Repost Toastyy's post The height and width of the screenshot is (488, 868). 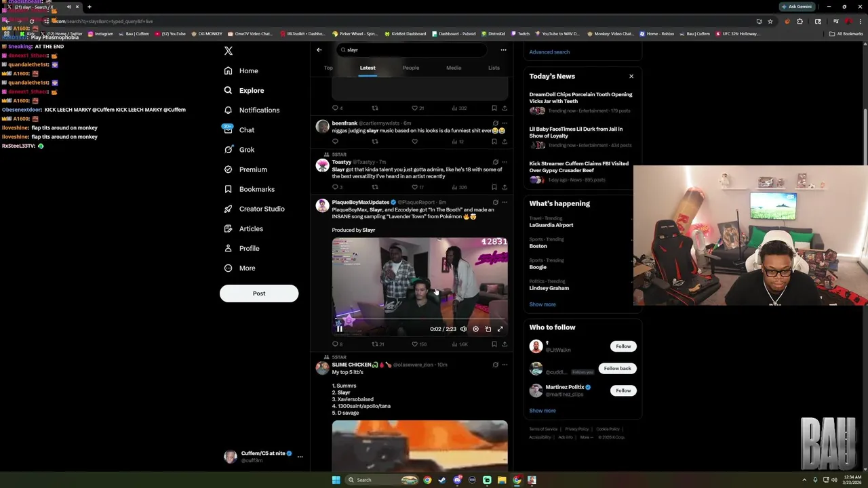(374, 187)
